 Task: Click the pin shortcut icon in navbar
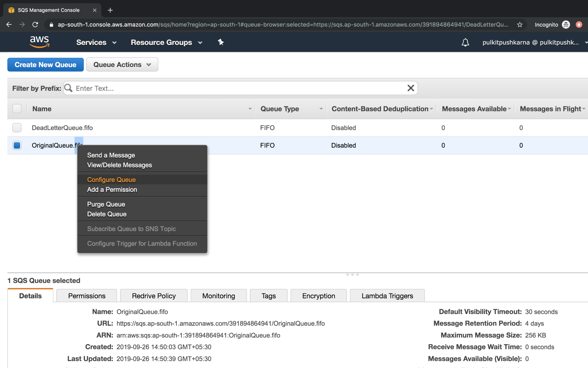(221, 42)
